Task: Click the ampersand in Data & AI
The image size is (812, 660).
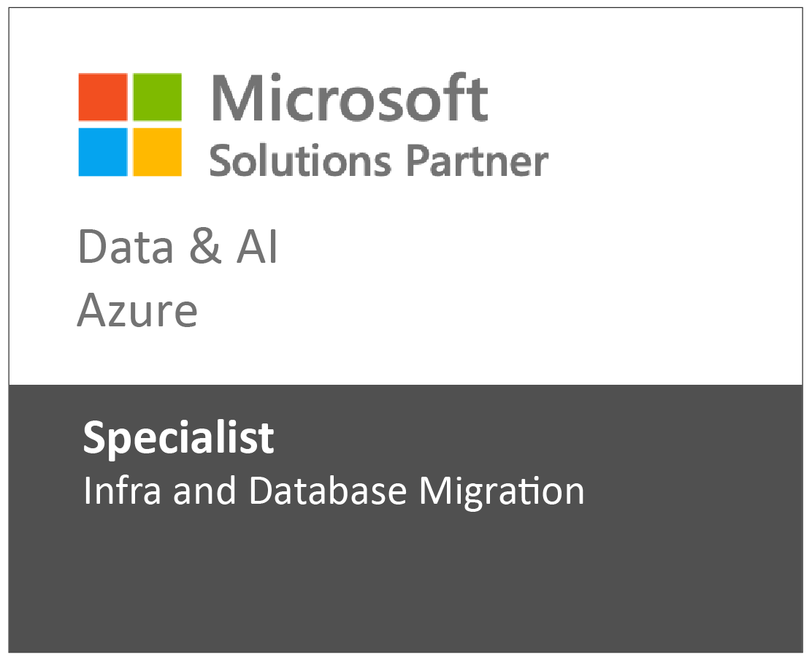Action: (205, 246)
